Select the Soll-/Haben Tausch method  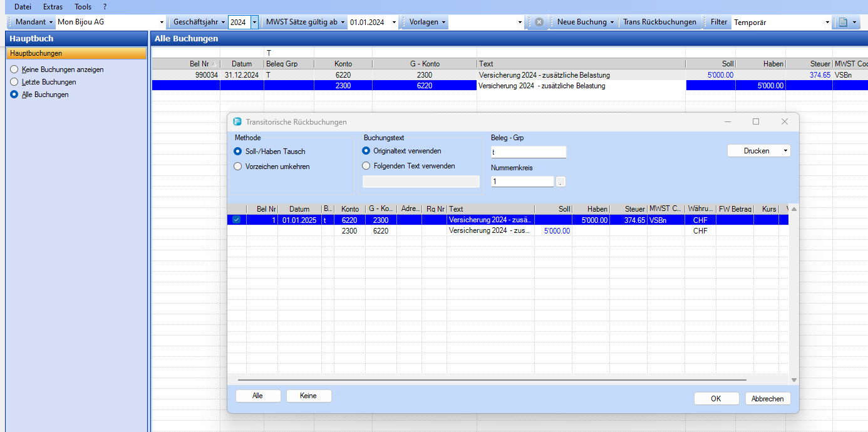[237, 151]
